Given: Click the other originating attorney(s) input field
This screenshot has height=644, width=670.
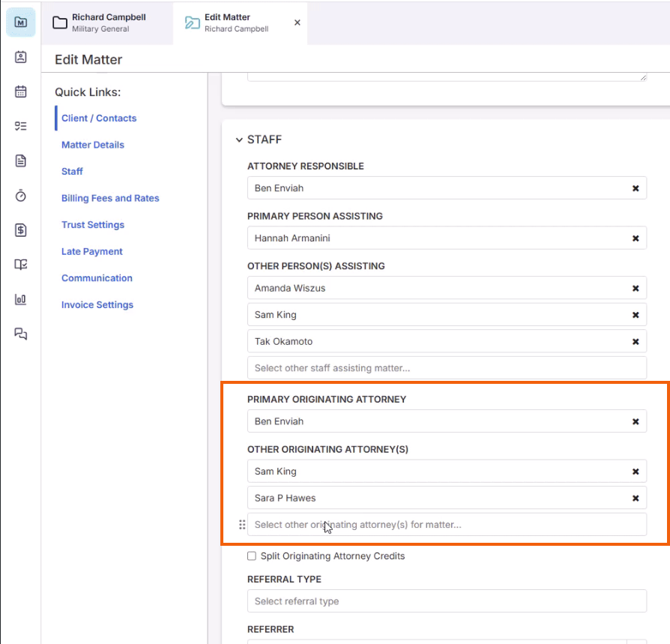Looking at the screenshot, I should click(447, 525).
